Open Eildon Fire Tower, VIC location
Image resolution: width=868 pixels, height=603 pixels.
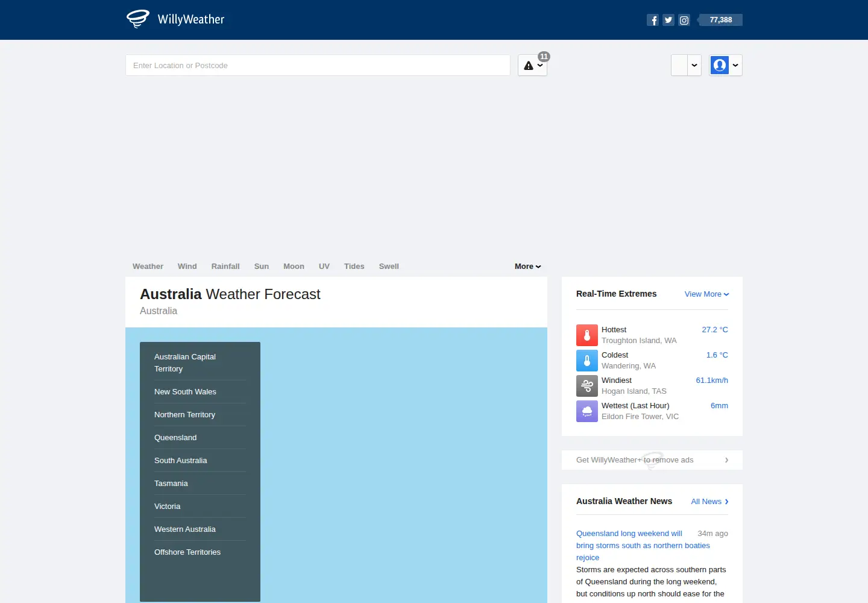640,416
